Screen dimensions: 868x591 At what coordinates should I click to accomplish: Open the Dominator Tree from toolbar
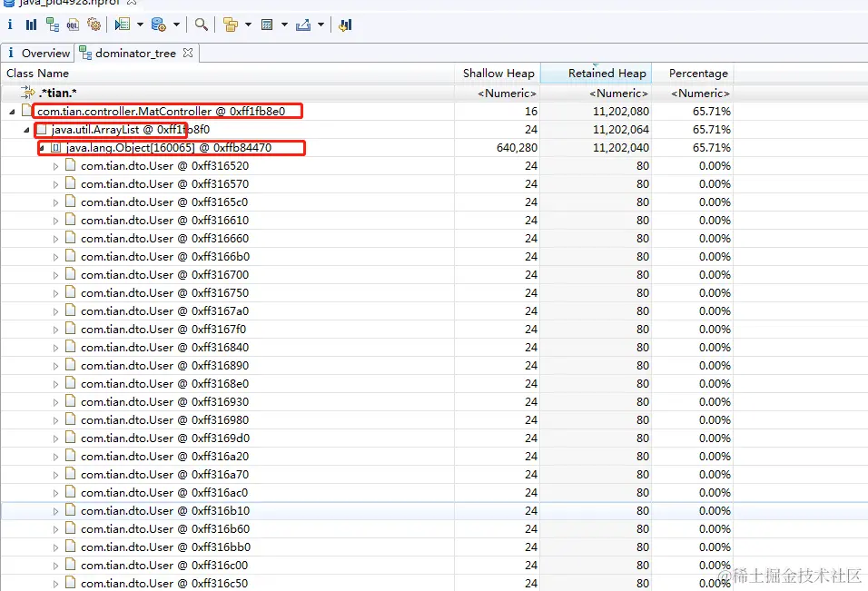53,25
